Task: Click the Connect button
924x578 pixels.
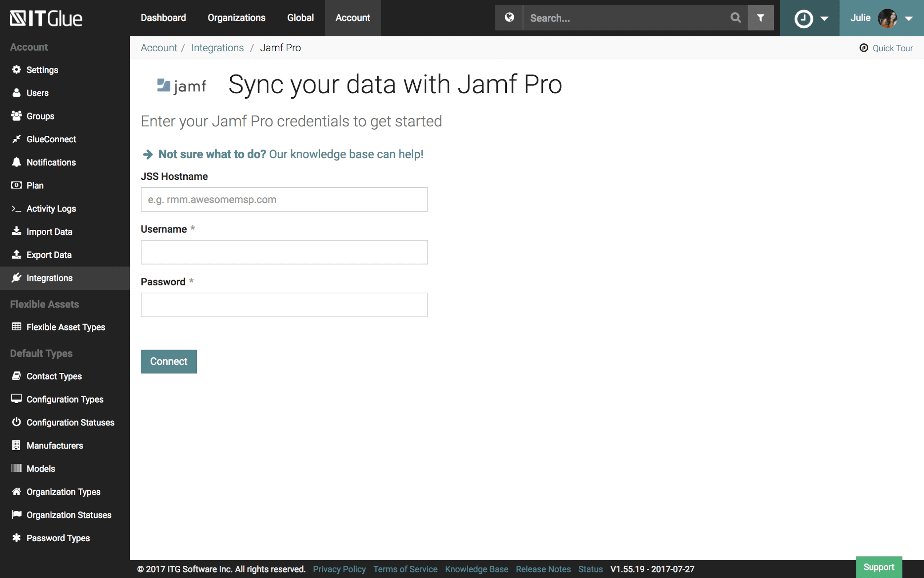Action: pos(168,361)
